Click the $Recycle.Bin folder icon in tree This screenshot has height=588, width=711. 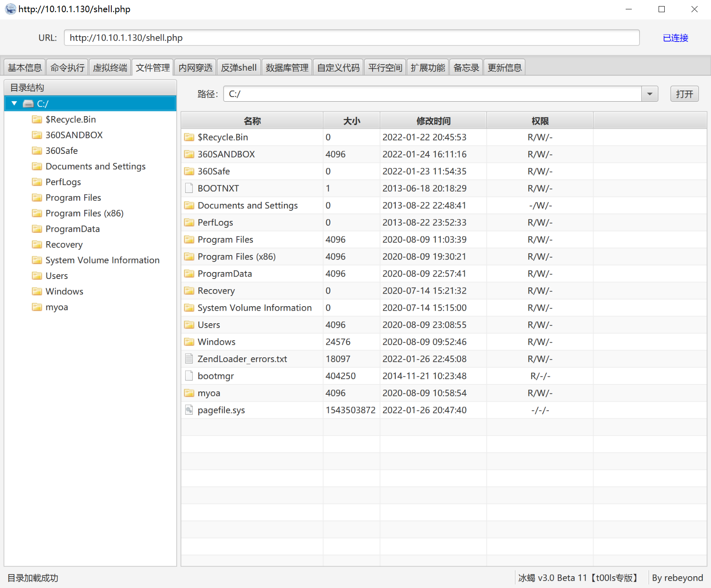37,119
